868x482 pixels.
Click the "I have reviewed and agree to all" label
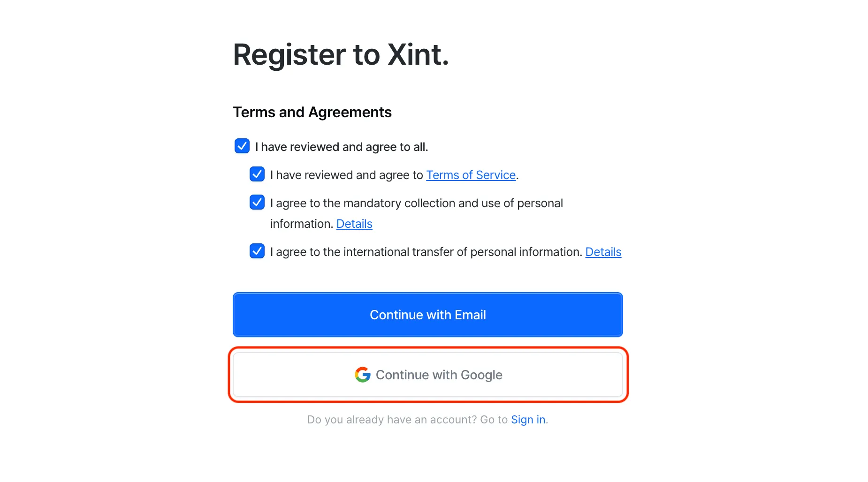point(342,146)
